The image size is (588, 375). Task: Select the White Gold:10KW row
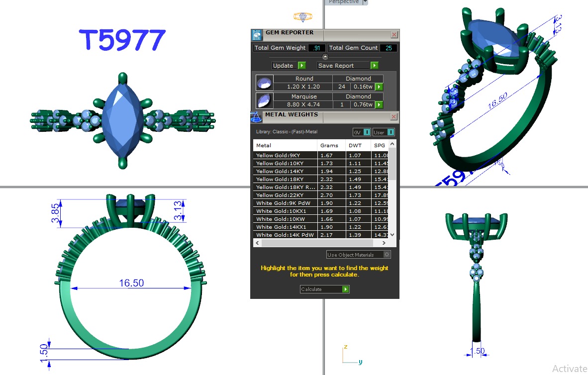click(x=321, y=219)
